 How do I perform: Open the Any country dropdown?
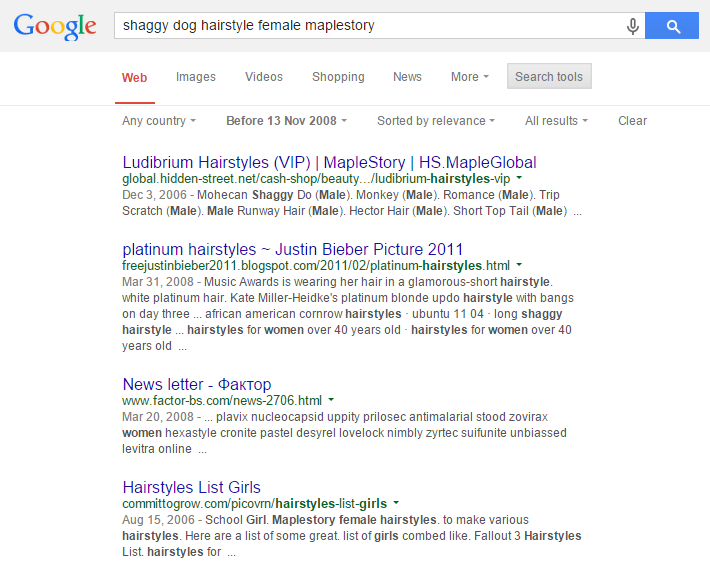[x=158, y=121]
